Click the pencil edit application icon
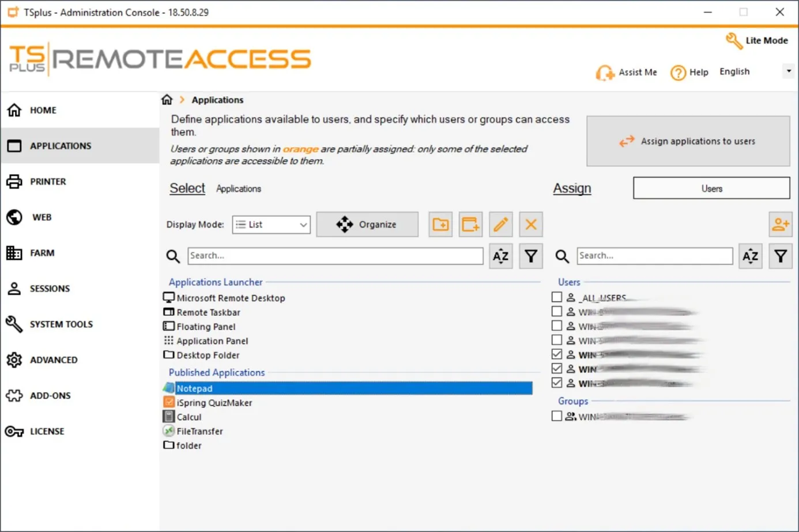Viewport: 799px width, 532px height. coord(501,225)
